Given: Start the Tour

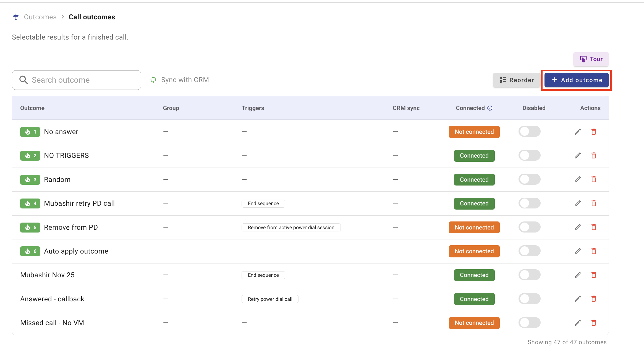Looking at the screenshot, I should click(x=591, y=59).
